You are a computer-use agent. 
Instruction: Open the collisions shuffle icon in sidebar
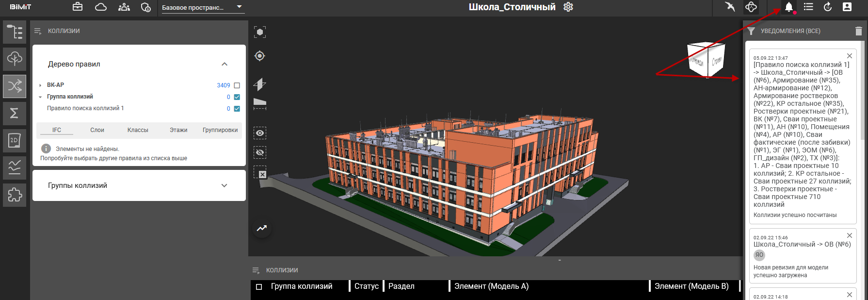tap(15, 86)
